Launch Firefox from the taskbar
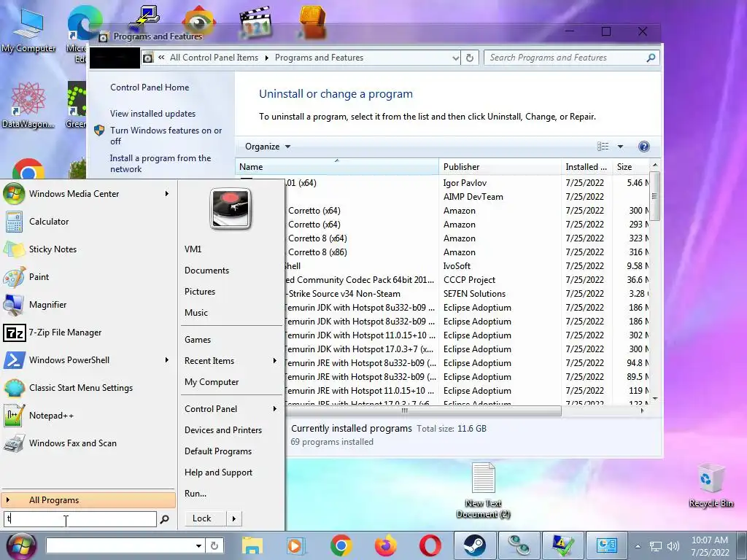 coord(385,545)
